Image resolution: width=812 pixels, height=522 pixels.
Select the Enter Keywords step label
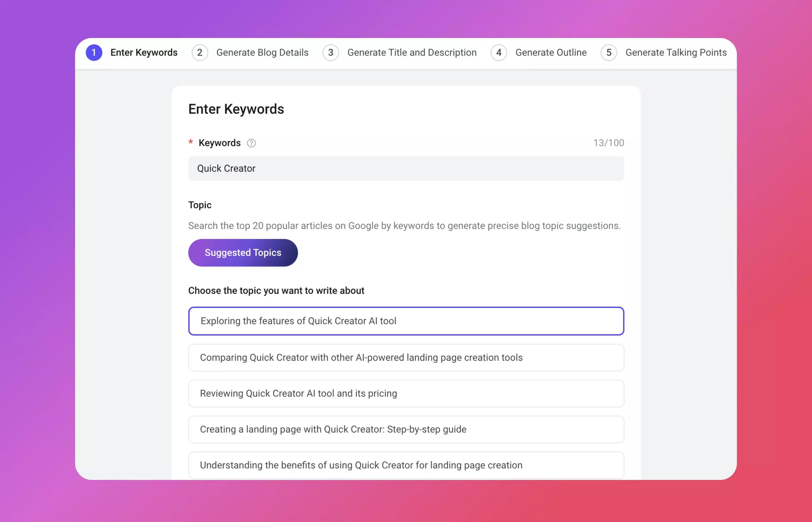pyautogui.click(x=144, y=52)
